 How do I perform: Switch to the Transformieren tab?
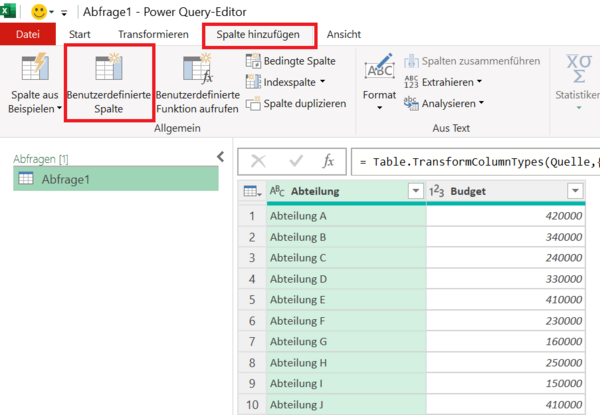[x=152, y=34]
